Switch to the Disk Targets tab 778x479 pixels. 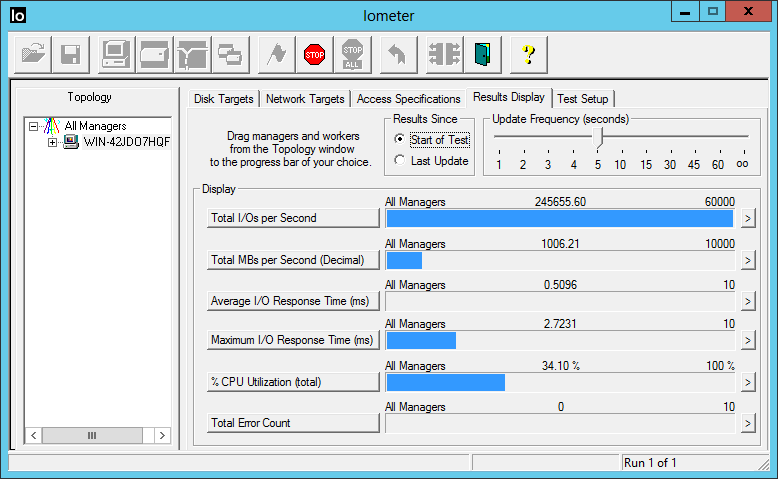pos(224,99)
